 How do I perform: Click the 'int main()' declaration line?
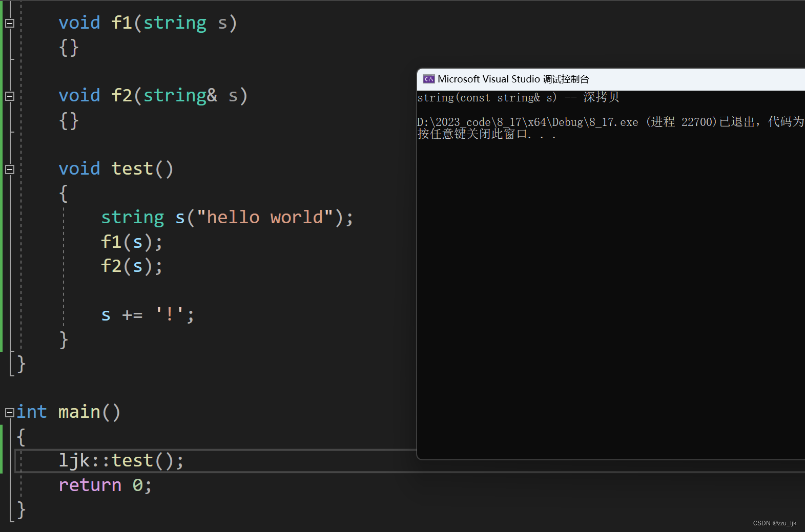point(69,412)
